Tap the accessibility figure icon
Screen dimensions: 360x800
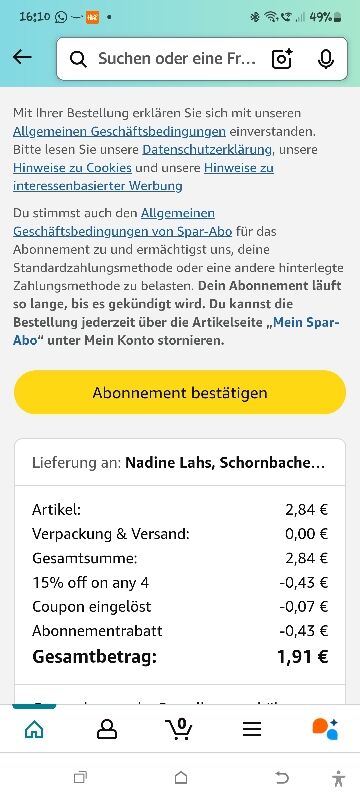click(338, 778)
